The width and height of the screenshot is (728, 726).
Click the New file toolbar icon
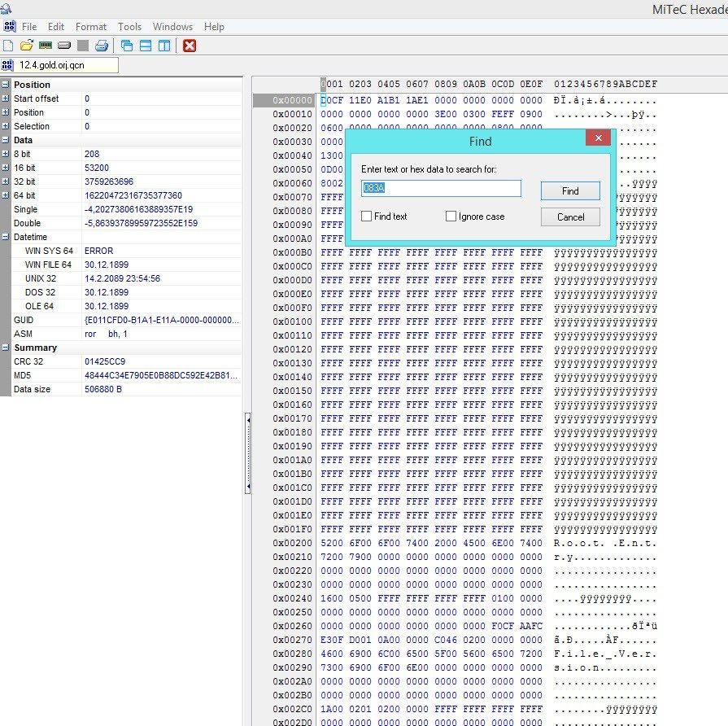(x=8, y=46)
